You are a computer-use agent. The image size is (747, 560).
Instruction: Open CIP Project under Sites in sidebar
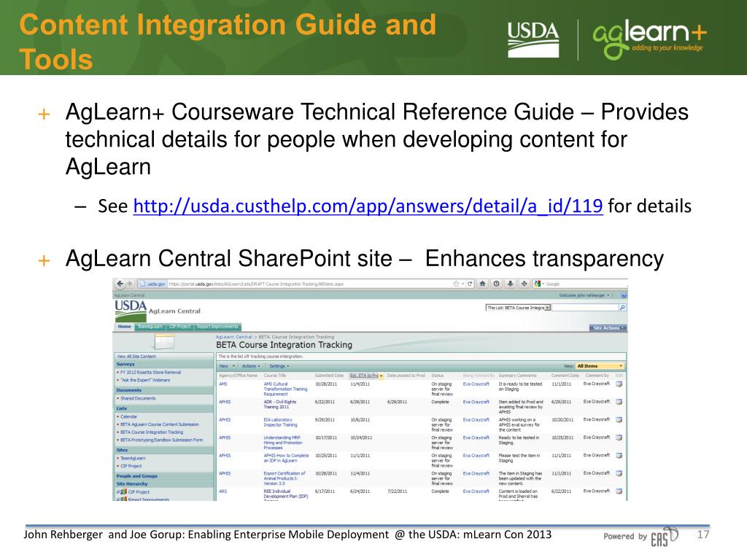(x=131, y=466)
